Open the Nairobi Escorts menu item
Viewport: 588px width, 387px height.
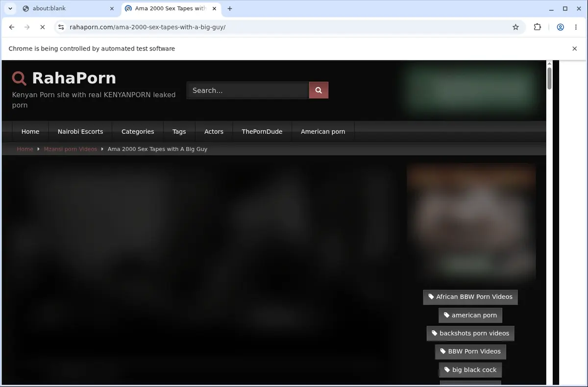80,131
